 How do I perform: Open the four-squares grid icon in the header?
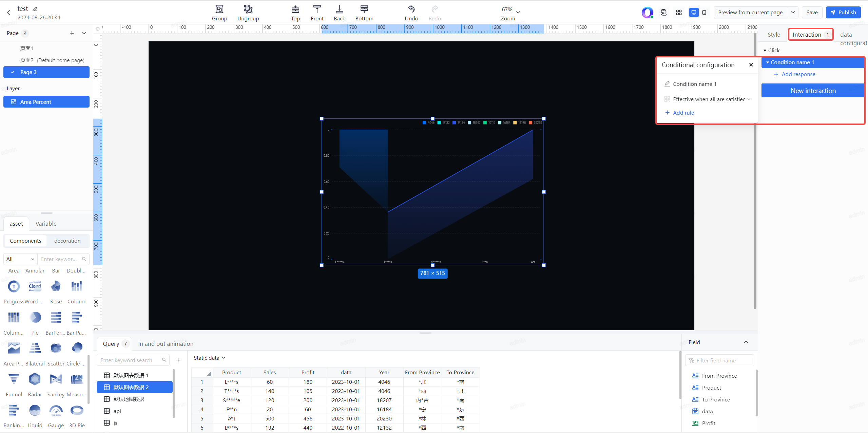point(679,13)
